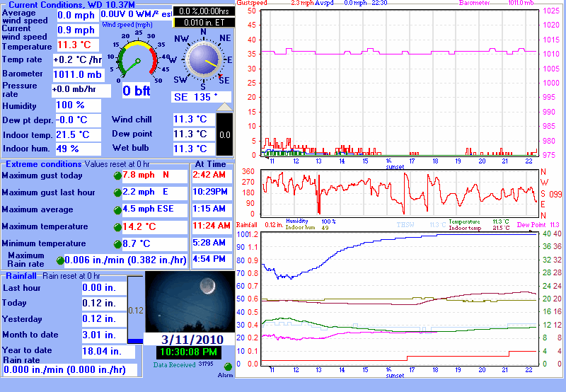Click the green indicator beside Maximum gust today

(117, 176)
